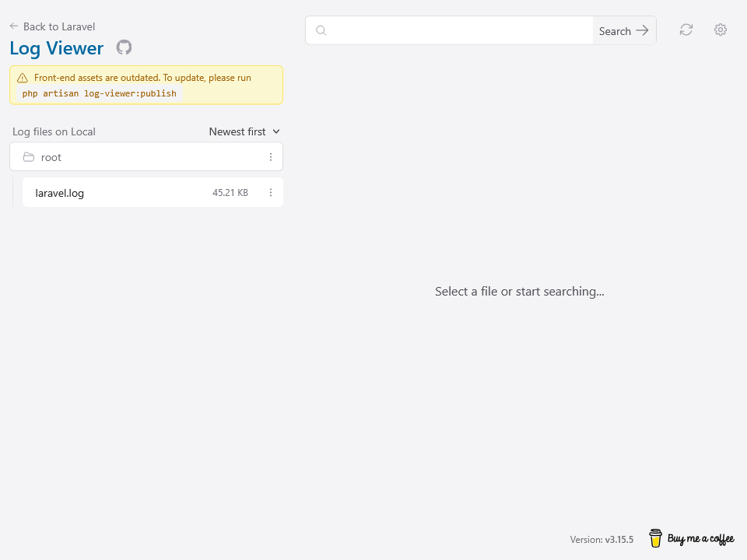Viewport: 747px width, 560px height.
Task: Click the warning triangle icon in banner
Action: coord(23,78)
